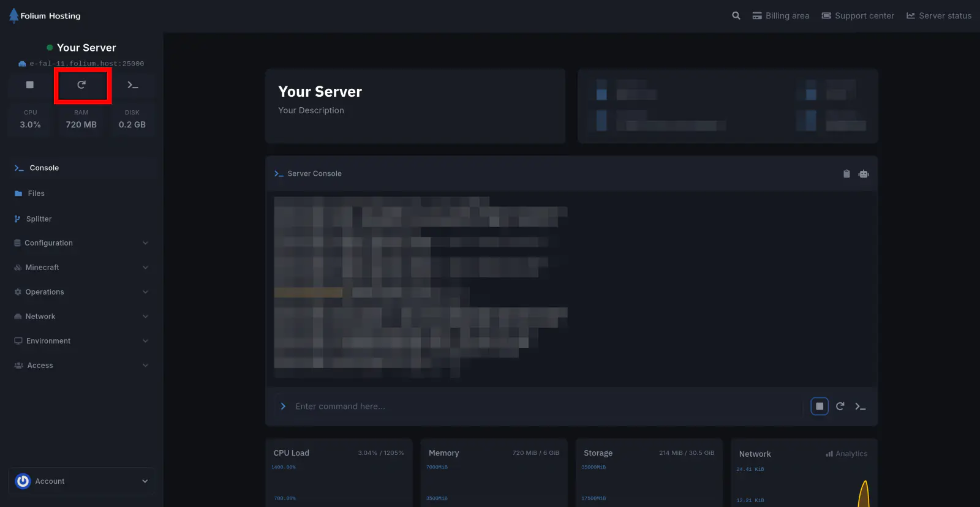Expand the Configuration menu section

(x=81, y=243)
